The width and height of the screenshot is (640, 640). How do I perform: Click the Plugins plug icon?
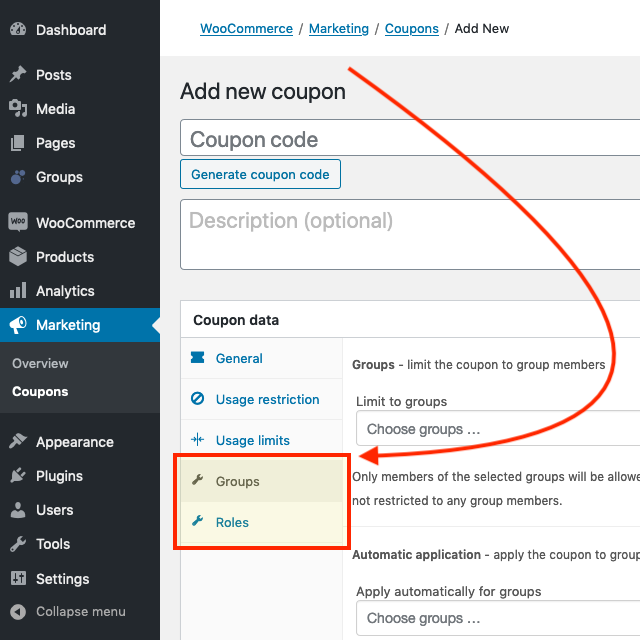[x=18, y=476]
